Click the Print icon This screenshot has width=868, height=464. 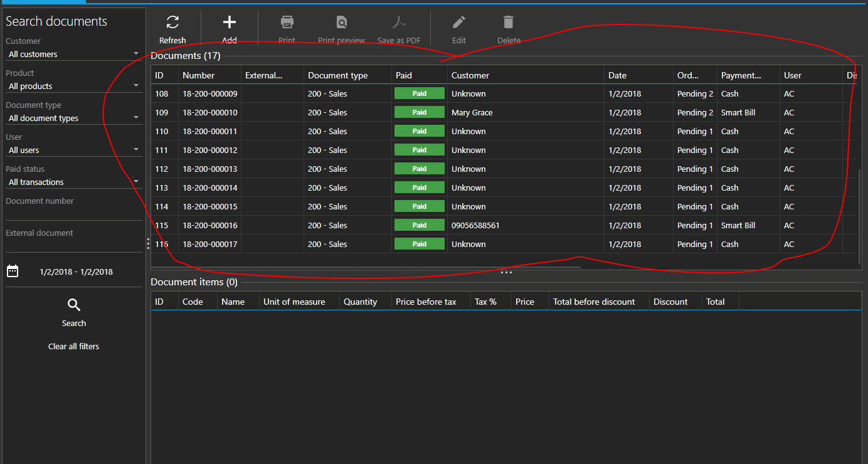pos(287,23)
